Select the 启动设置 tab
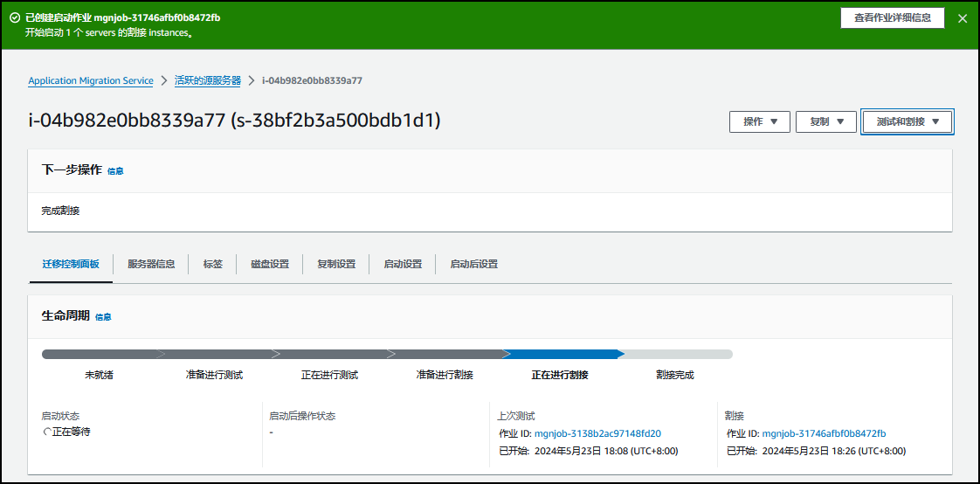Image resolution: width=980 pixels, height=484 pixels. click(403, 264)
